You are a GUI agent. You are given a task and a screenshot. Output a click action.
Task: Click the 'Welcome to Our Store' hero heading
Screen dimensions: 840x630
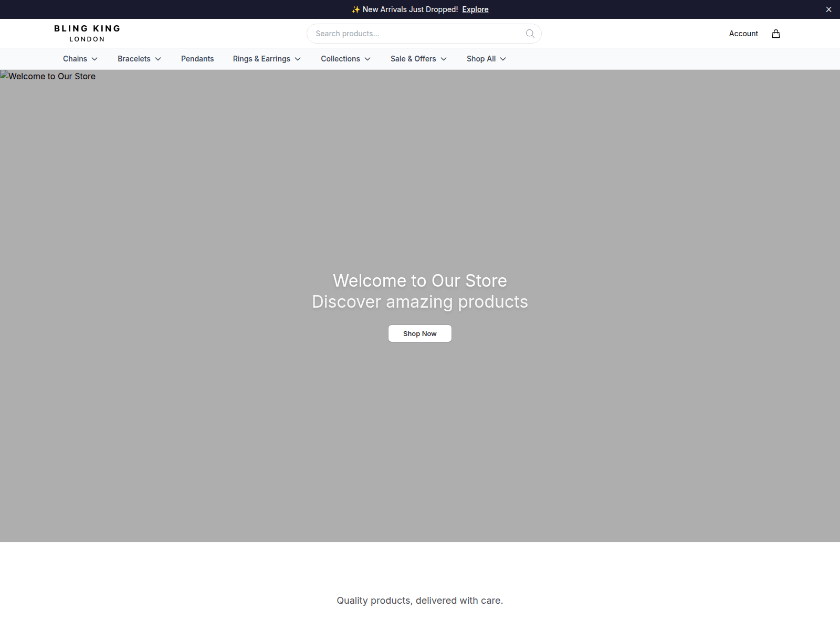[x=420, y=280]
